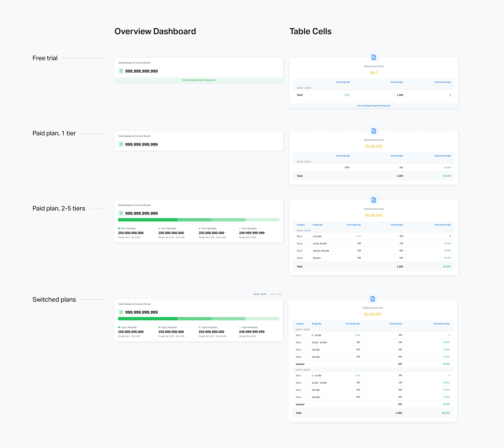Viewport: 504px width, 448px height.
Task: Click '250.000.000.000' under Tier 2 Receipts
Action: [171, 233]
